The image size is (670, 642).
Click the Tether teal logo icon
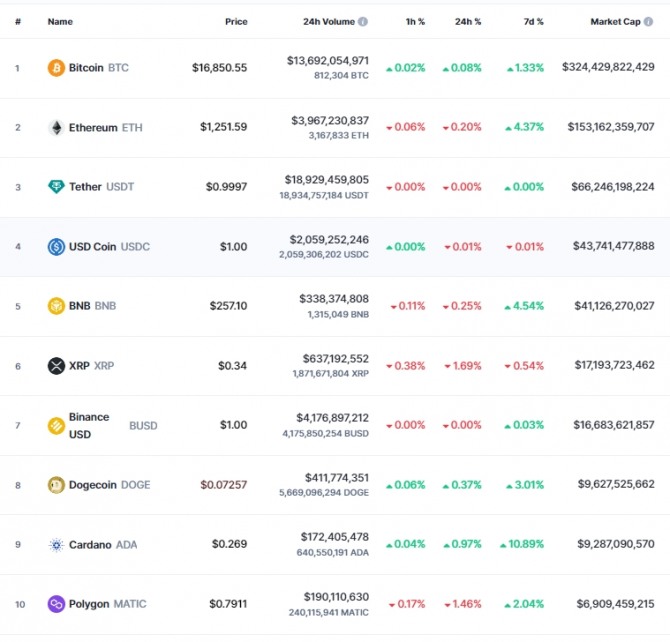tap(56, 187)
